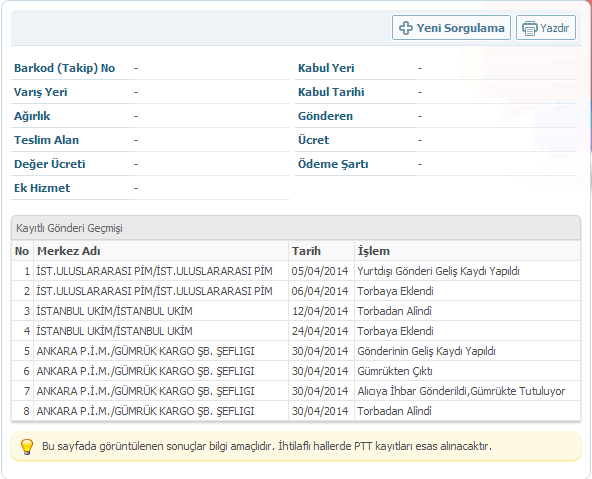The height and width of the screenshot is (479, 592).
Task: Select the Gümrükten Çıktı row
Action: pyautogui.click(x=296, y=371)
